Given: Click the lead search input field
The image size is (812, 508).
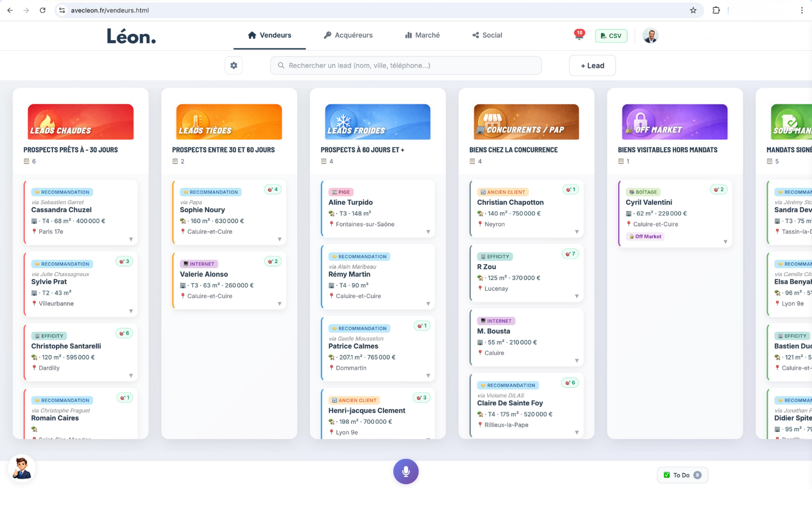Looking at the screenshot, I should (406, 65).
